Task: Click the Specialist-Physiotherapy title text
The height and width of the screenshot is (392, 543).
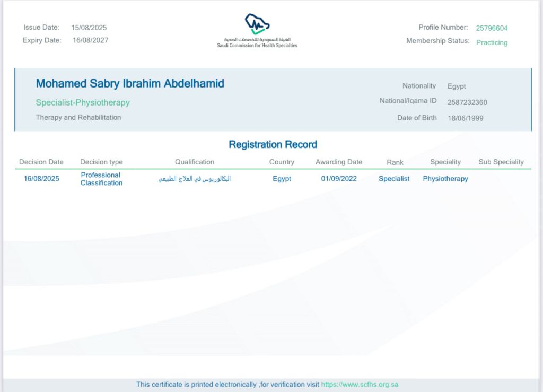Action: pyautogui.click(x=83, y=103)
